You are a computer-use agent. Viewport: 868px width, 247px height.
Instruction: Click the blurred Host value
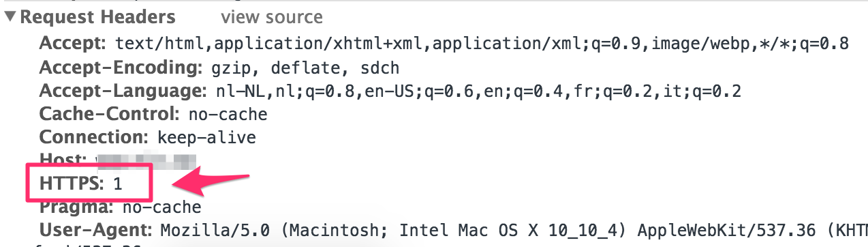142,161
